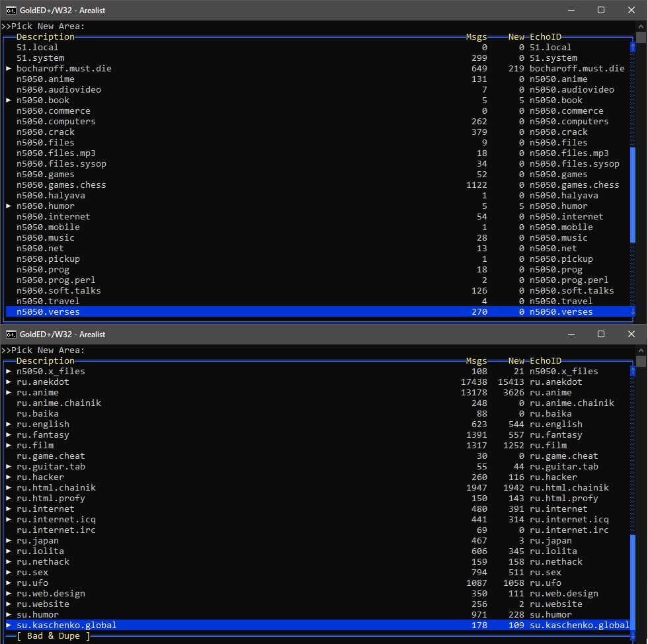This screenshot has height=644, width=648.
Task: Select the ru.web.design area
Action: [318, 594]
